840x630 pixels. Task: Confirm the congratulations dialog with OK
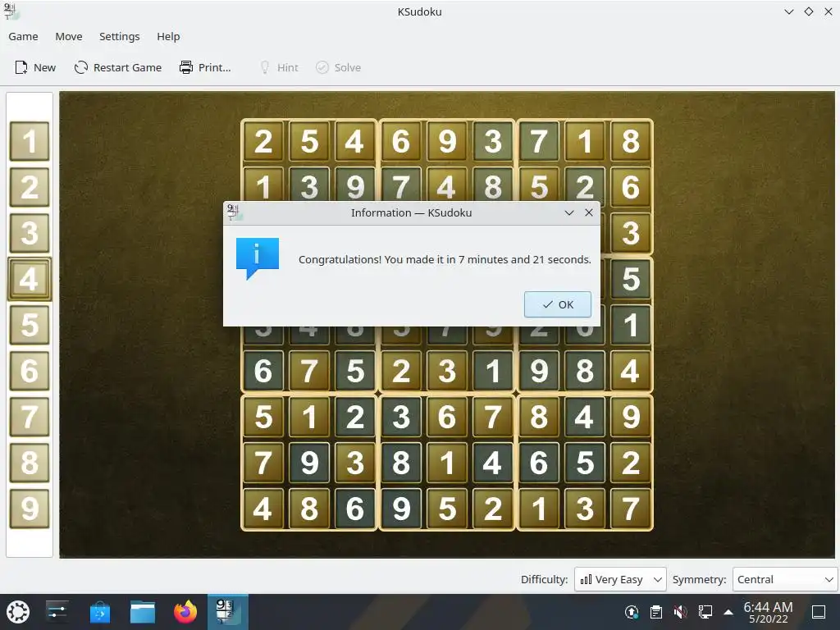[558, 304]
